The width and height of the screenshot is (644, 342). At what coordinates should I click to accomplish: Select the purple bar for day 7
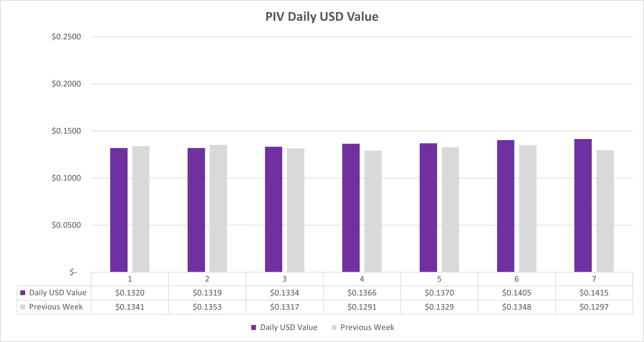tap(583, 205)
